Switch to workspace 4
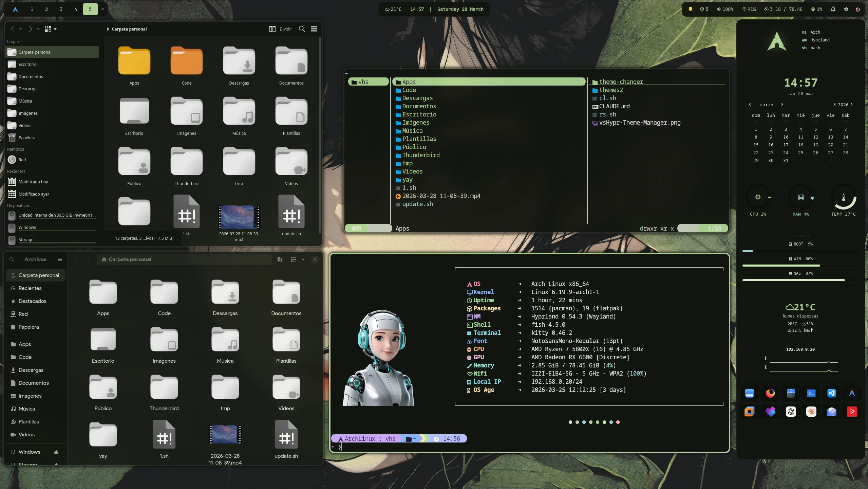Image resolution: width=868 pixels, height=489 pixels. [x=76, y=9]
